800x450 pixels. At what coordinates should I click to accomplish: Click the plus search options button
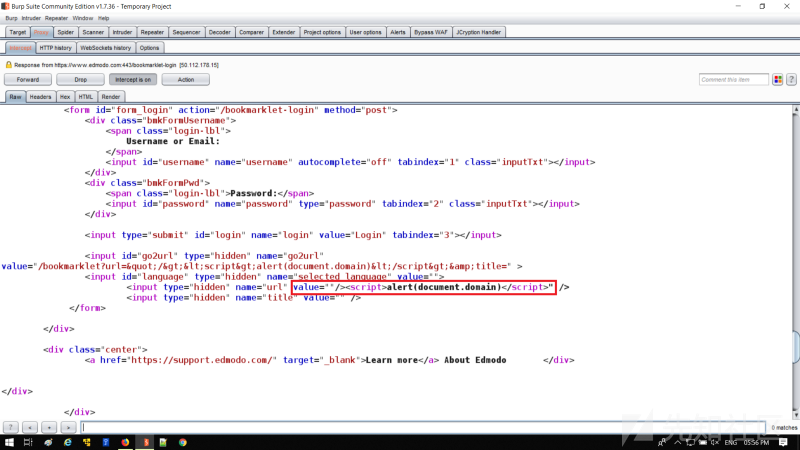point(49,427)
